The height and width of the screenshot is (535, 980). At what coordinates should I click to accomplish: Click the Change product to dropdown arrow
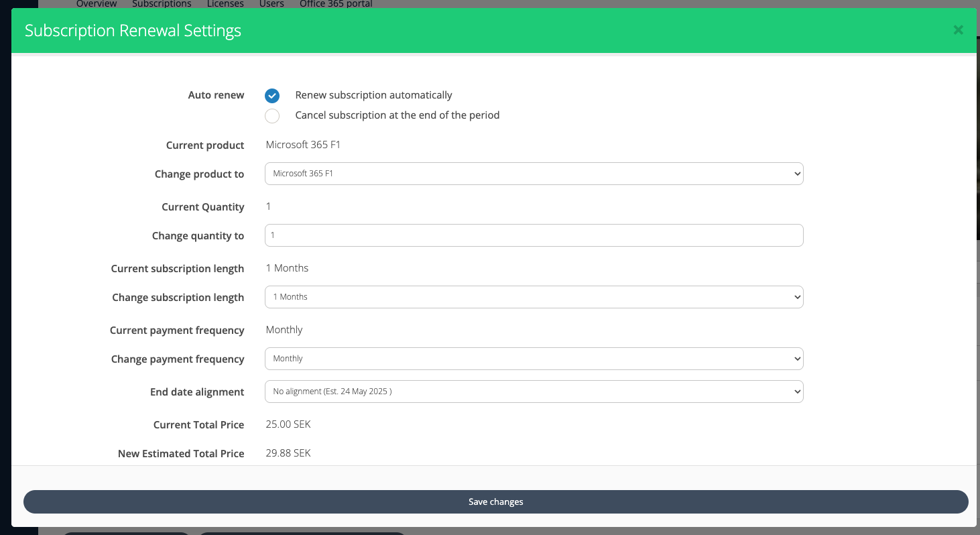coord(796,174)
